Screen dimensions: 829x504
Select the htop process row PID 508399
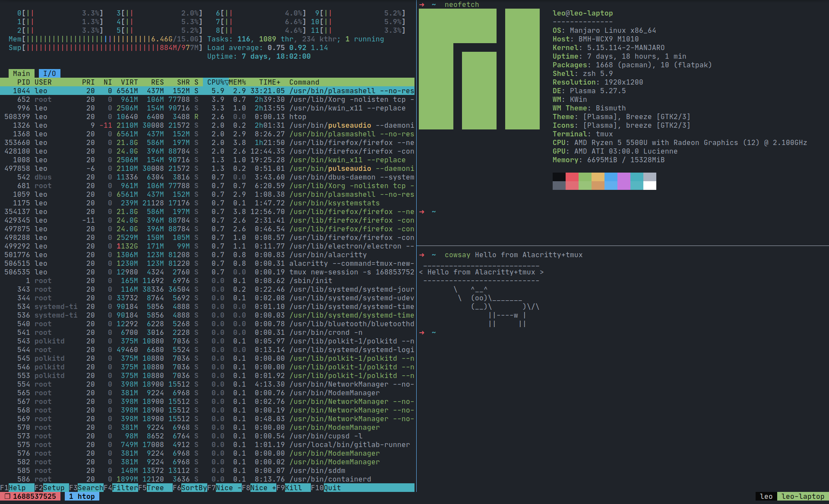click(x=207, y=117)
